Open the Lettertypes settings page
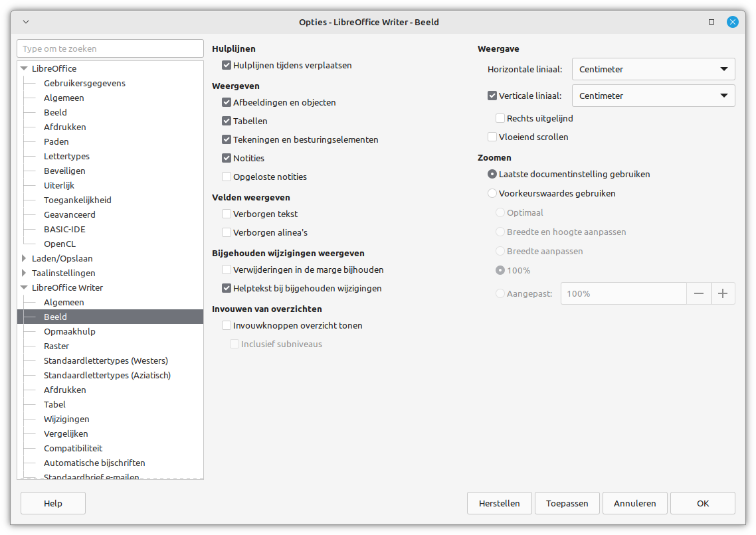This screenshot has height=535, width=756. click(66, 156)
